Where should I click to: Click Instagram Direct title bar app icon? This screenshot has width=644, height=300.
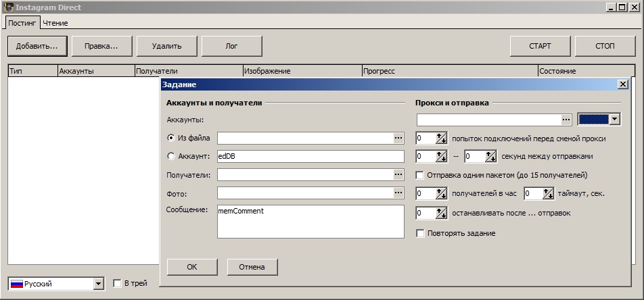(x=9, y=7)
